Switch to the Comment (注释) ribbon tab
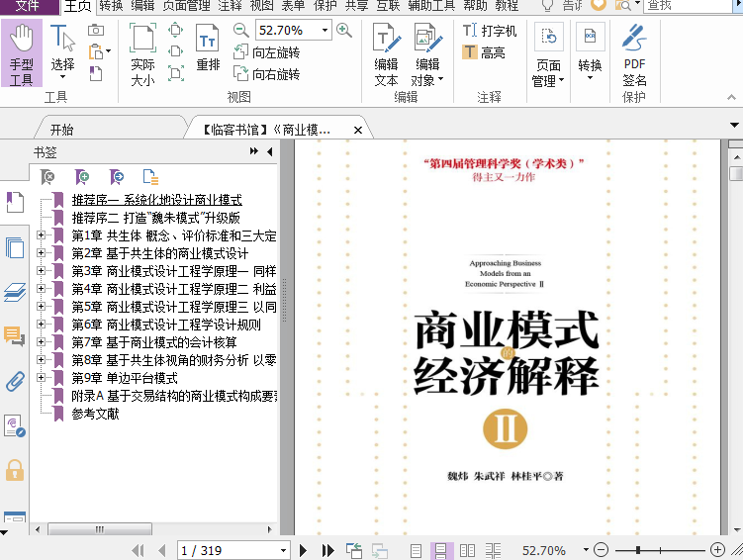Image resolution: width=743 pixels, height=560 pixels. [x=230, y=6]
